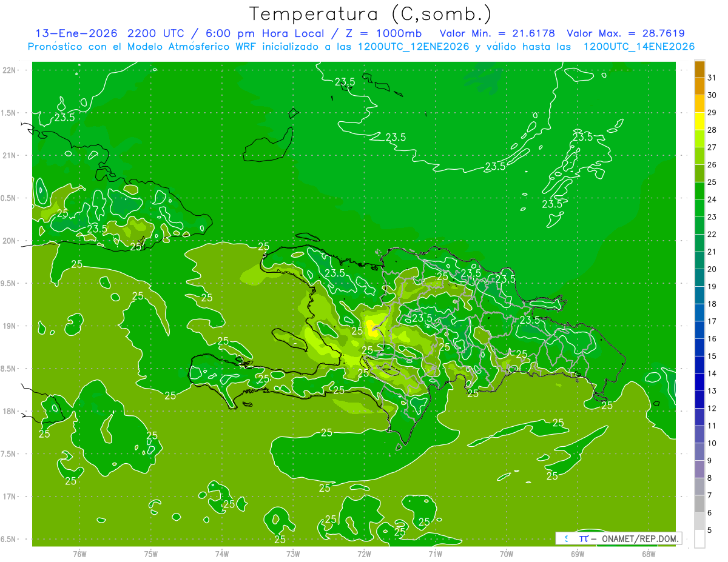
Task: Click the "19N" latitude label
Action: 10,326
